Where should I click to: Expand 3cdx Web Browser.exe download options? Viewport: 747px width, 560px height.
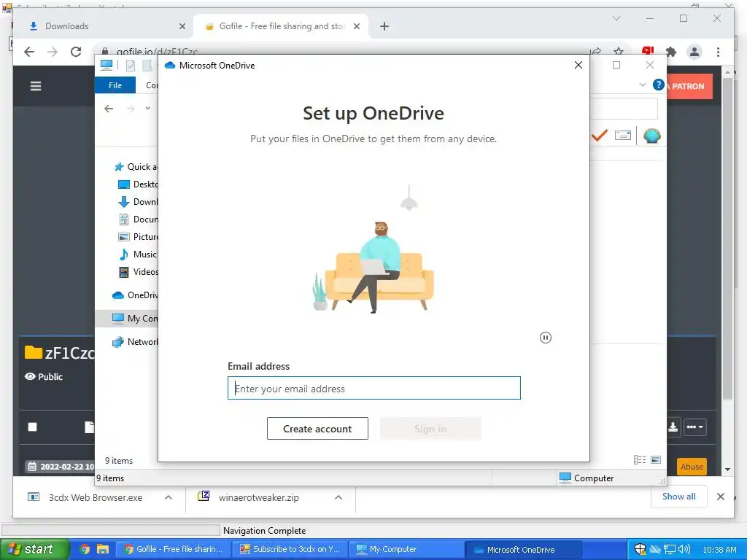coord(169,497)
